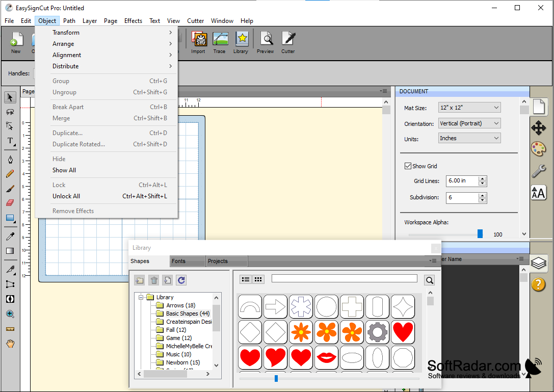Select the Pencil tool
The image size is (554, 392).
click(10, 173)
